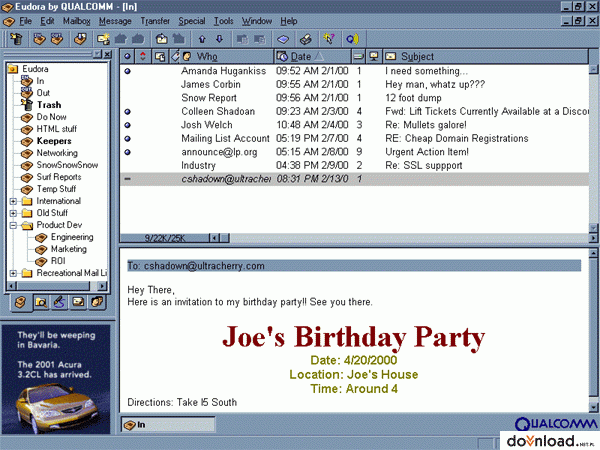The height and width of the screenshot is (450, 600).
Task: Sort messages by the Subject column
Action: point(485,57)
